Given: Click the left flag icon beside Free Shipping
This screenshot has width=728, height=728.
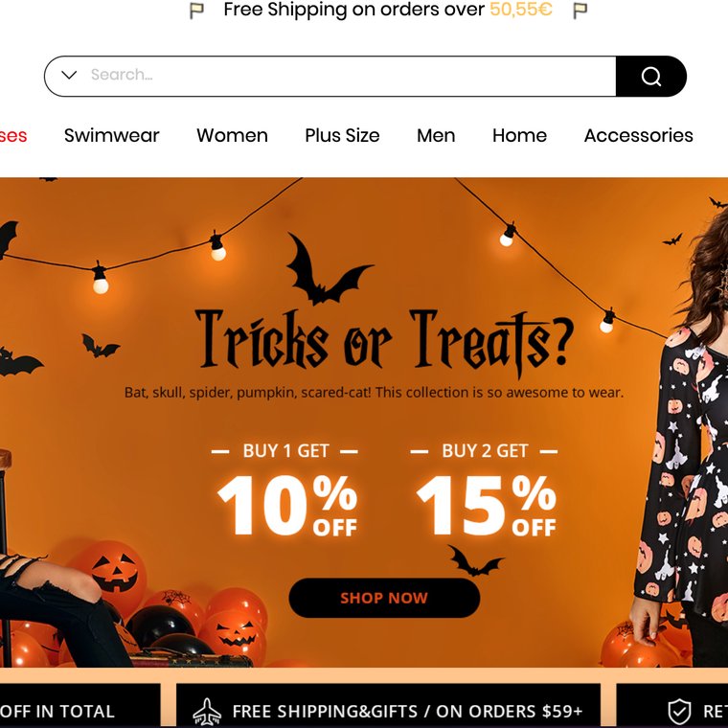Looking at the screenshot, I should click(197, 11).
